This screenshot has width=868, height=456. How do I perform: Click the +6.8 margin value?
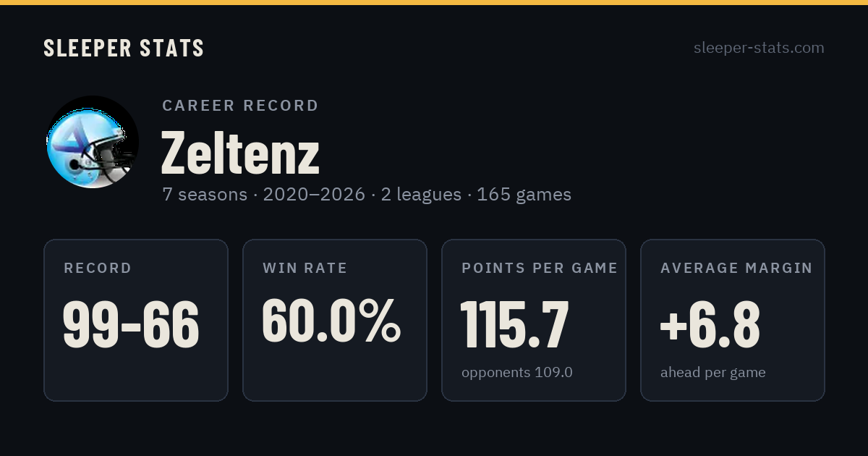710,324
